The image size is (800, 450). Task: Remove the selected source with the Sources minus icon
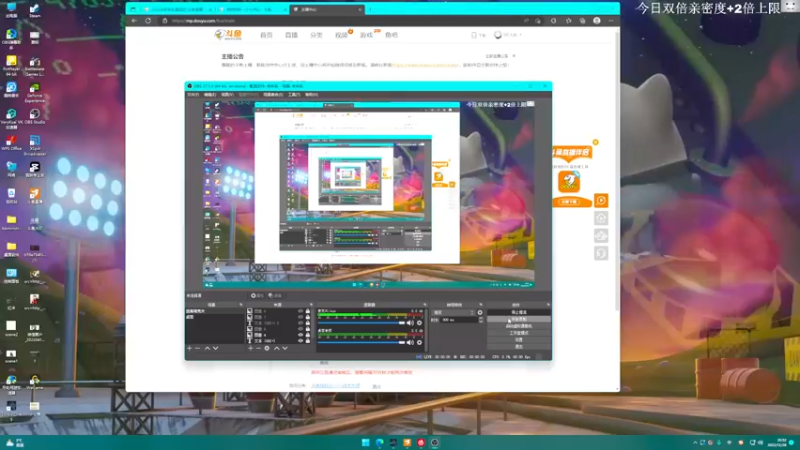259,348
